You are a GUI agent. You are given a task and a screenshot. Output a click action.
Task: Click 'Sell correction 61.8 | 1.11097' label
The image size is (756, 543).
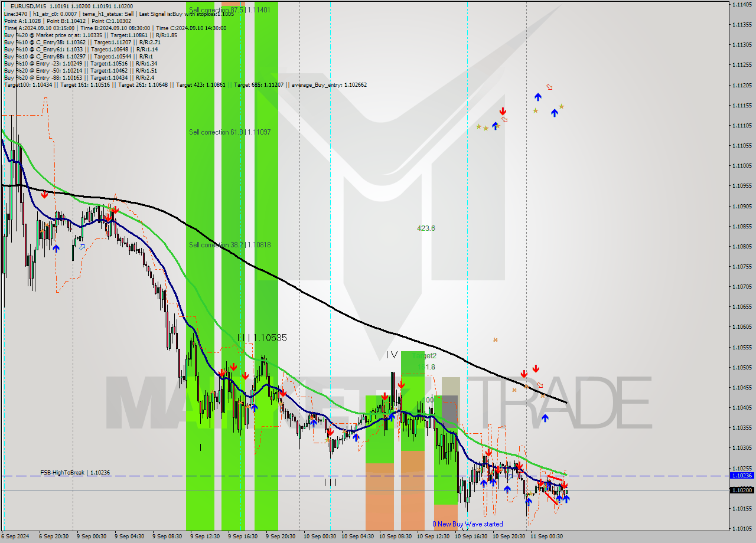[x=230, y=132]
